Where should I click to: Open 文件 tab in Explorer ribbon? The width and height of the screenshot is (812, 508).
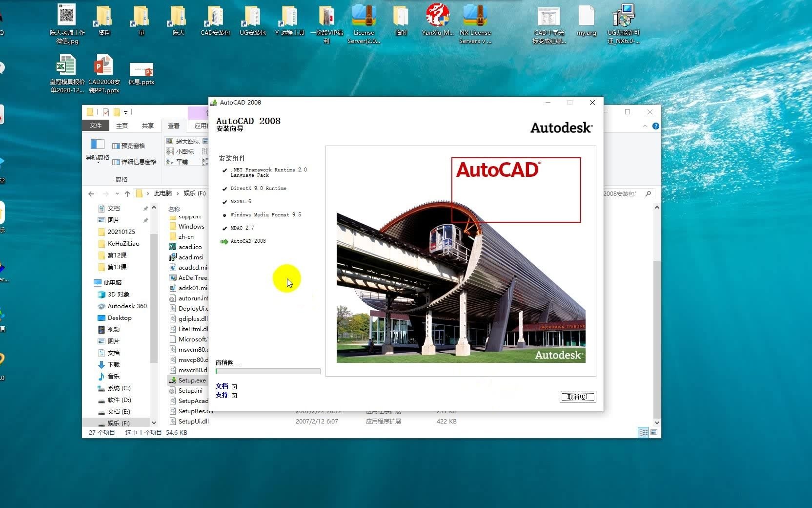[x=96, y=126]
